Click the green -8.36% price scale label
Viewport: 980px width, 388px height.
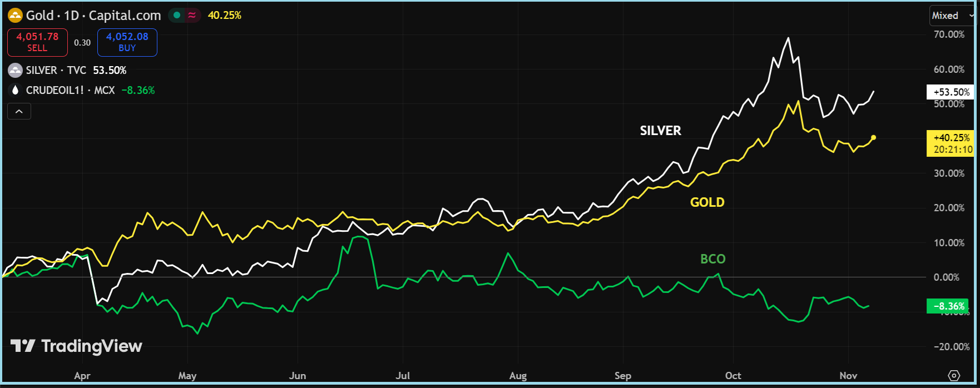[948, 306]
